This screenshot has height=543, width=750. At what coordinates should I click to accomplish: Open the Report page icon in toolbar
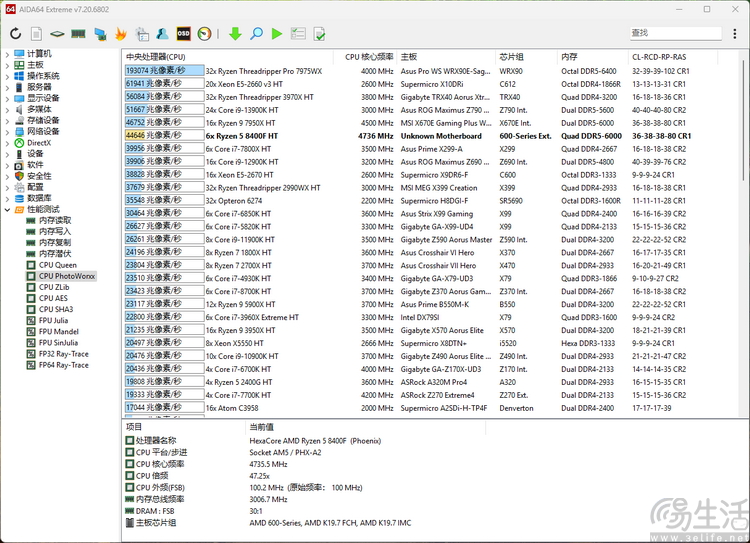pyautogui.click(x=36, y=33)
